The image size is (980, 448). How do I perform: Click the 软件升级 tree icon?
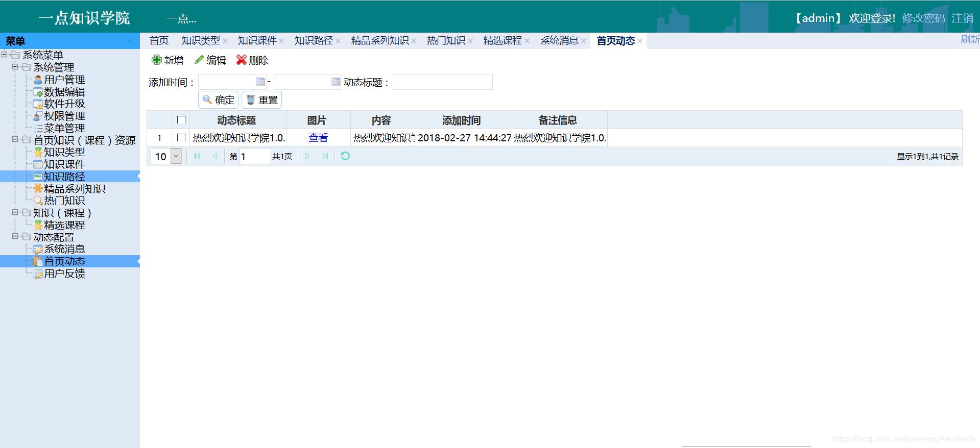click(38, 104)
